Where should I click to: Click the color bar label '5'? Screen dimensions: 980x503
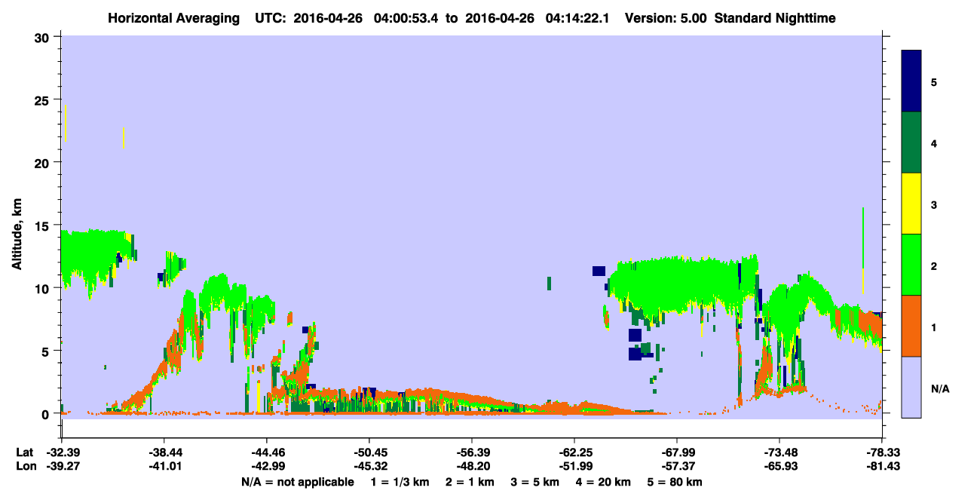coord(934,81)
